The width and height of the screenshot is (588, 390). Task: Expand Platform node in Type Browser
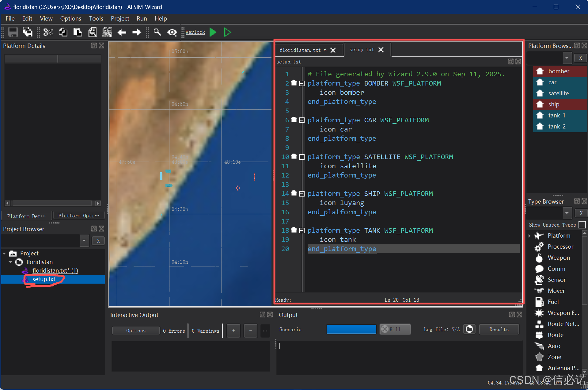529,235
